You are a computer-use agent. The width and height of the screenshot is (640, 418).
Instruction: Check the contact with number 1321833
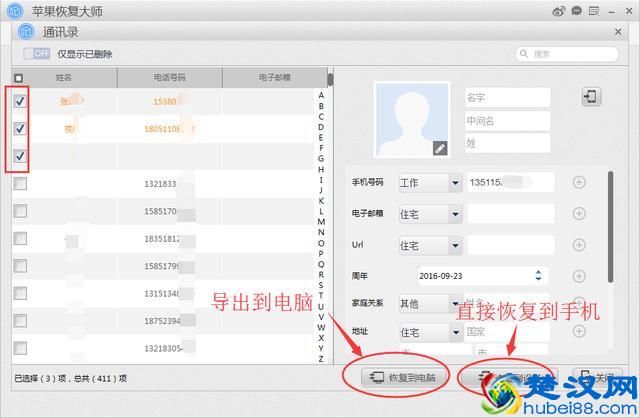[20, 184]
